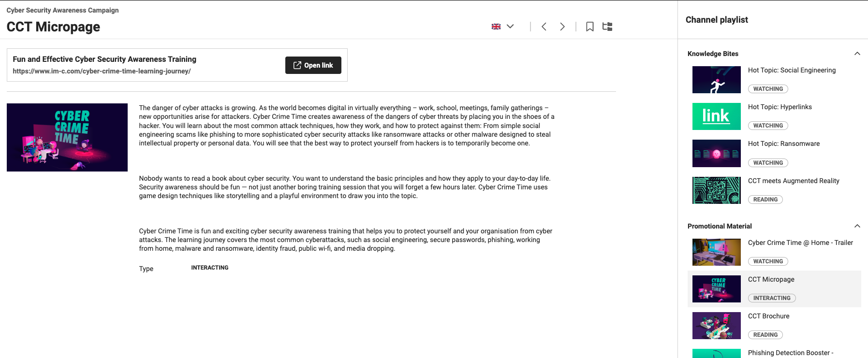Open the CCT Brochure playlist item
This screenshot has width=868, height=358.
coord(768,316)
